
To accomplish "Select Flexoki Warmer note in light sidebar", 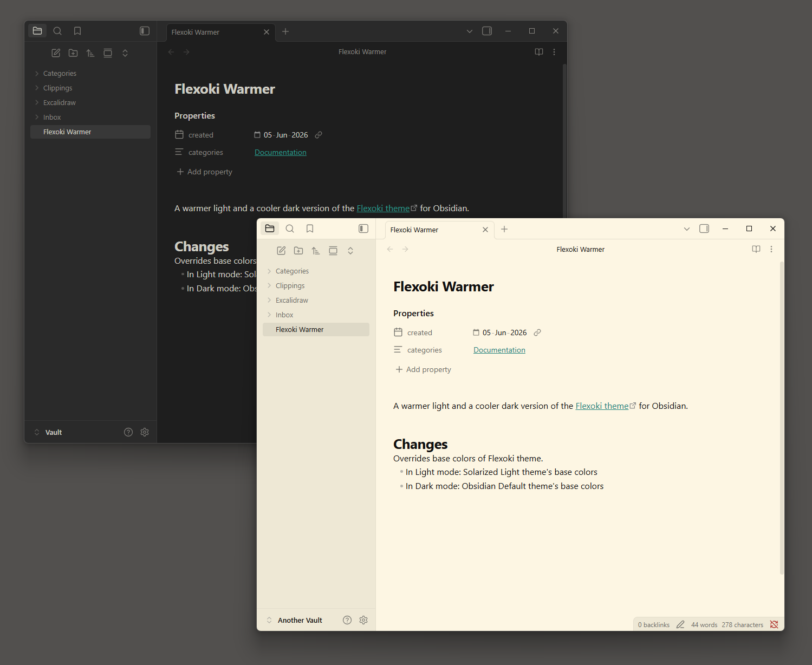I will pos(316,329).
